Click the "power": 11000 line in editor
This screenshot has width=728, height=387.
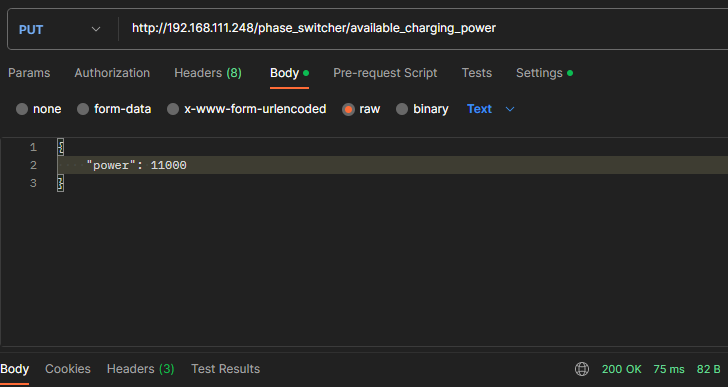coord(136,165)
